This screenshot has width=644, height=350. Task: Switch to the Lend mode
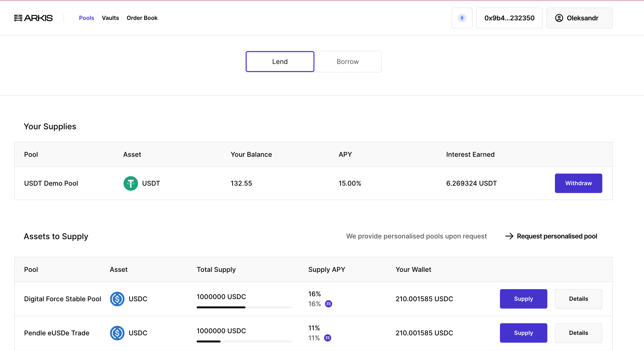pos(280,62)
